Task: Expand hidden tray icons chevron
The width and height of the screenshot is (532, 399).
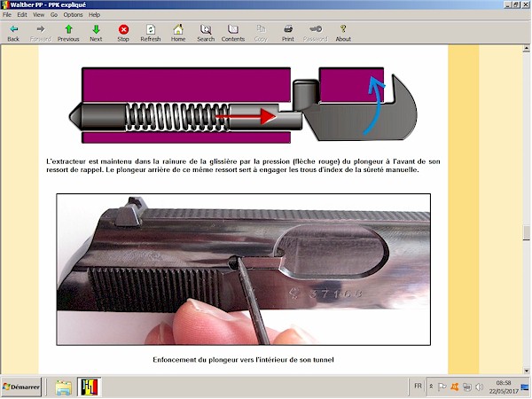Action: tap(431, 387)
